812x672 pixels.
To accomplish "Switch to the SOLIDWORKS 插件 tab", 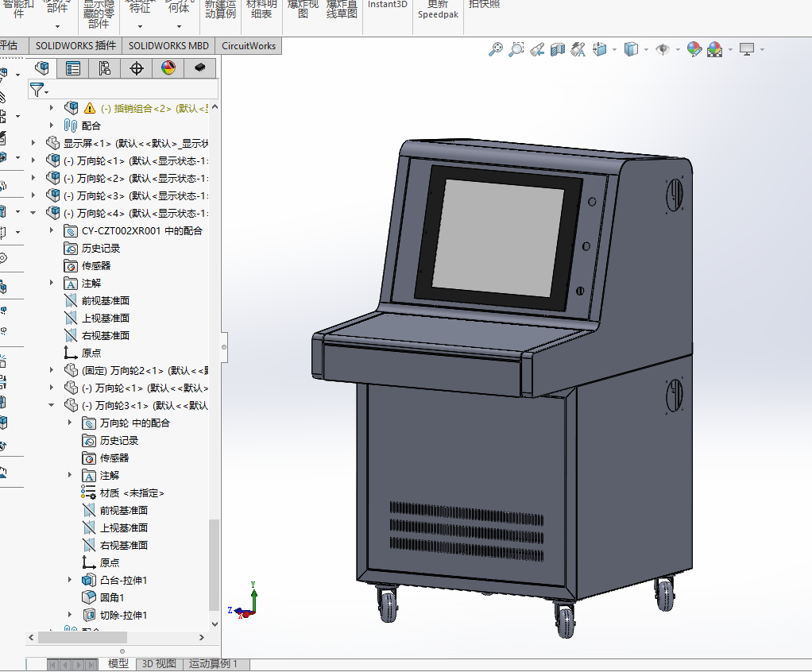I will pyautogui.click(x=75, y=45).
